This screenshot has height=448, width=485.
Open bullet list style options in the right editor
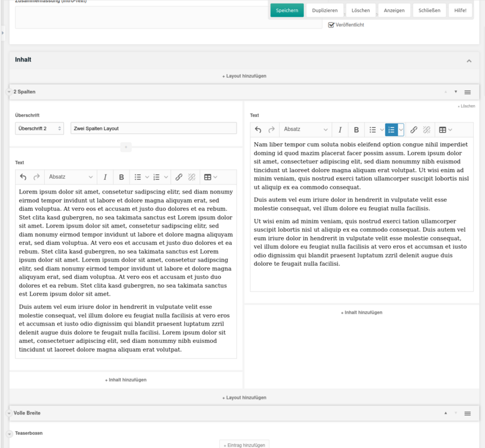tap(382, 130)
